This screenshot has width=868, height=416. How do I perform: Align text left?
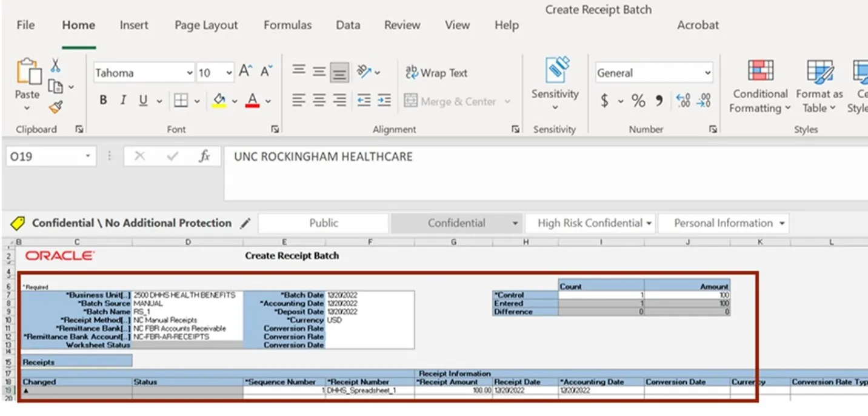coord(299,100)
